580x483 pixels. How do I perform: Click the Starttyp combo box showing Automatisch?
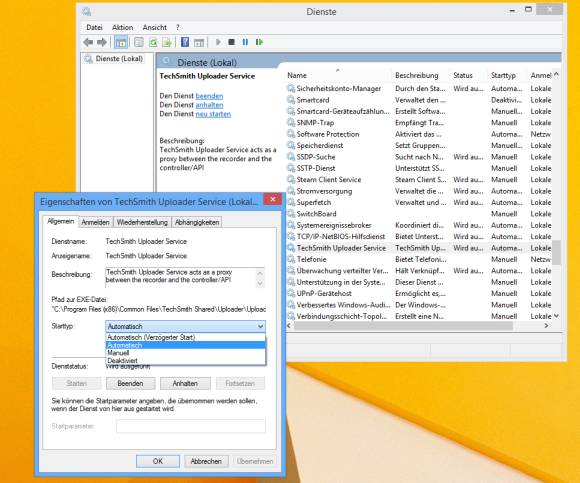[x=185, y=326]
